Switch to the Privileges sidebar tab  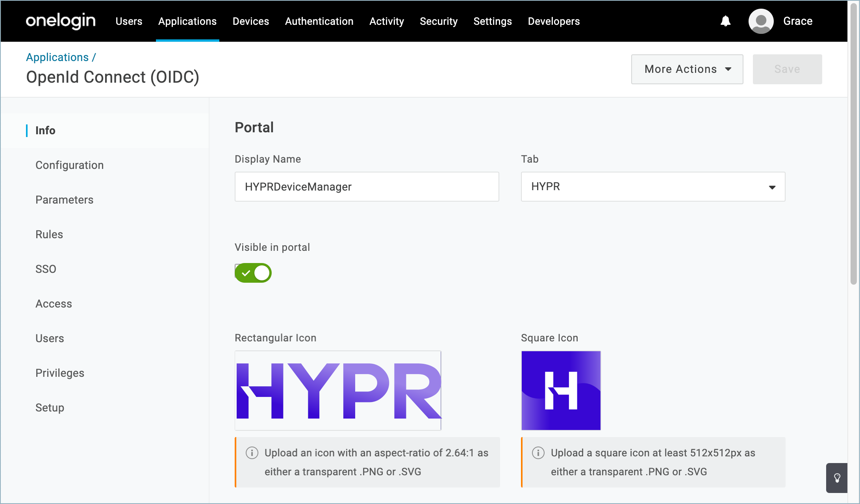click(x=60, y=373)
